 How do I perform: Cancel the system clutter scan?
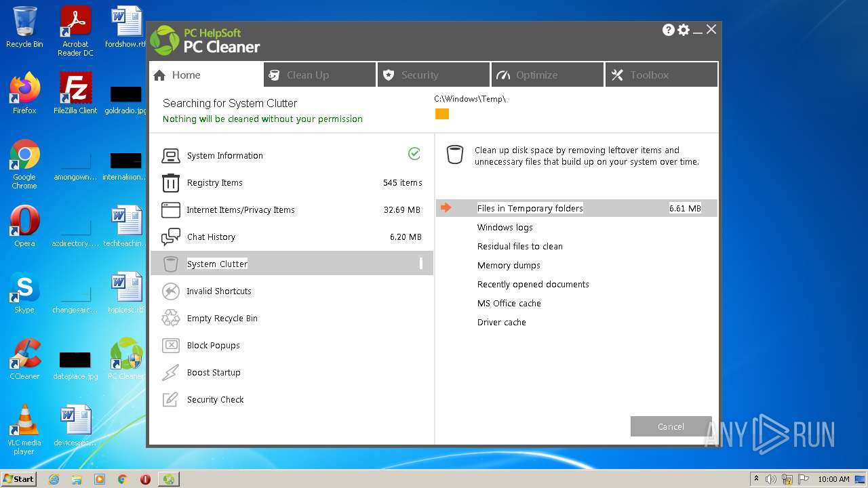tap(671, 426)
